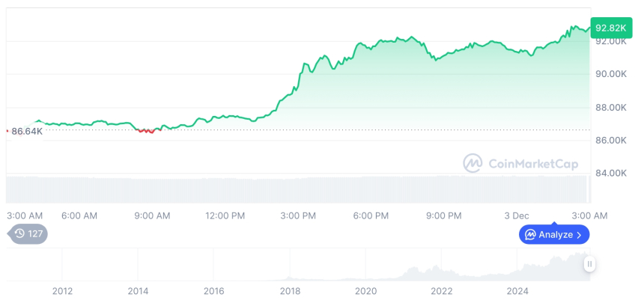The width and height of the screenshot is (644, 300).
Task: Click the 86.64K opening price label
Action: (27, 131)
